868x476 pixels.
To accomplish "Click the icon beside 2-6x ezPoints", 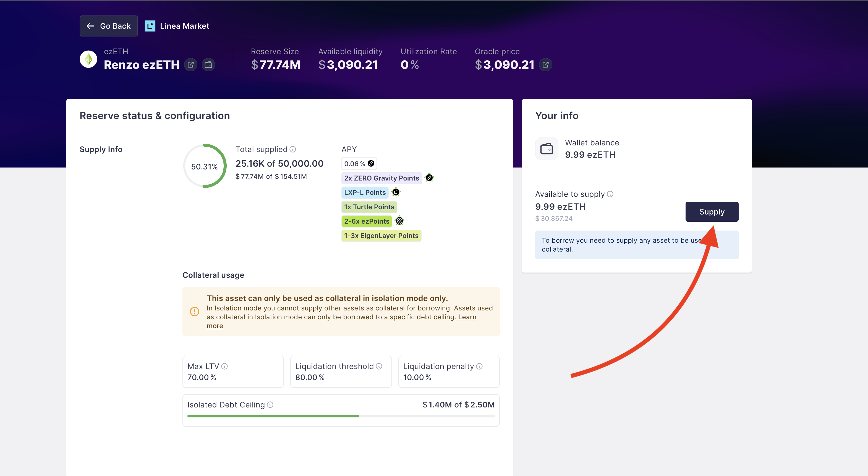I will tap(399, 221).
